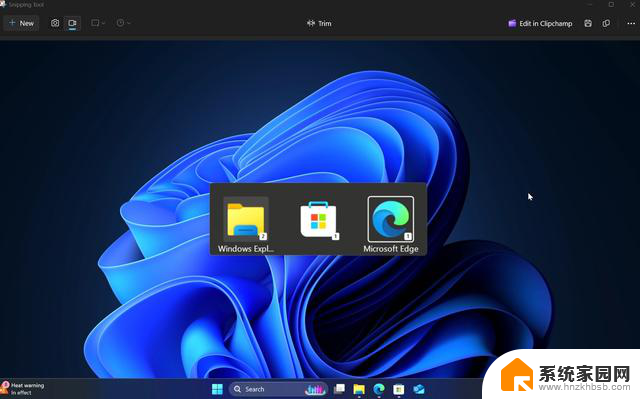Maximize the Snipping Tool window

(x=611, y=4)
